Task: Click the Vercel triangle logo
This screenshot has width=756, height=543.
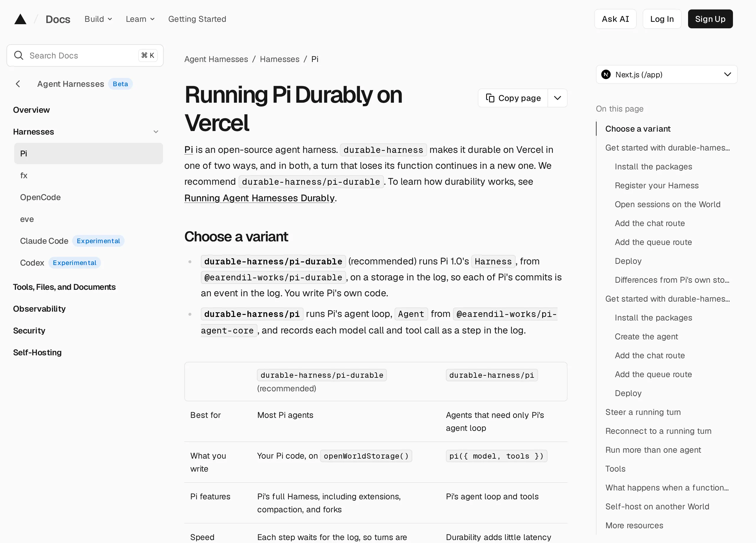Action: pyautogui.click(x=20, y=19)
